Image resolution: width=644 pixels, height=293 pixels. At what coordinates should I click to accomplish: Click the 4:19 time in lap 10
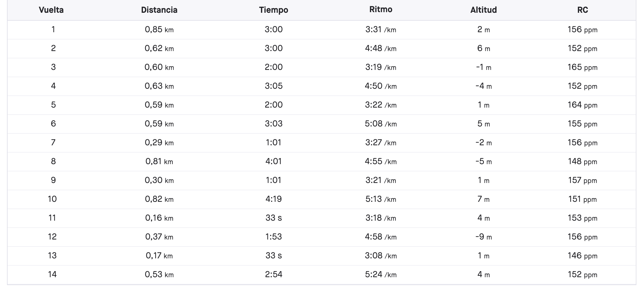[273, 199]
